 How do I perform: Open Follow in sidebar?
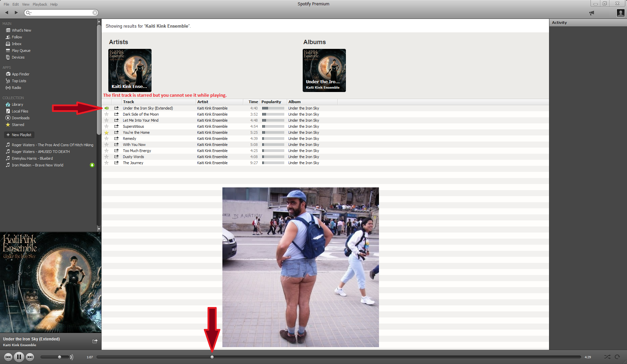point(17,37)
